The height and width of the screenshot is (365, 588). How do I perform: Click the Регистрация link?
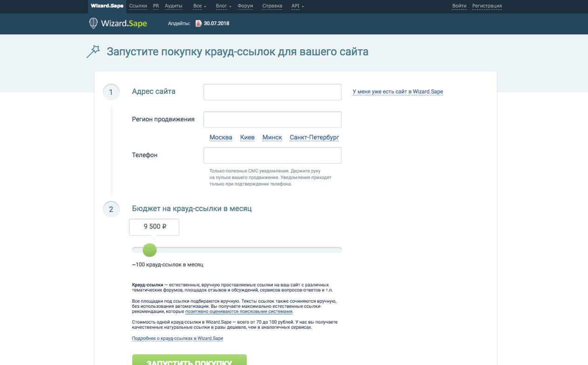[487, 6]
